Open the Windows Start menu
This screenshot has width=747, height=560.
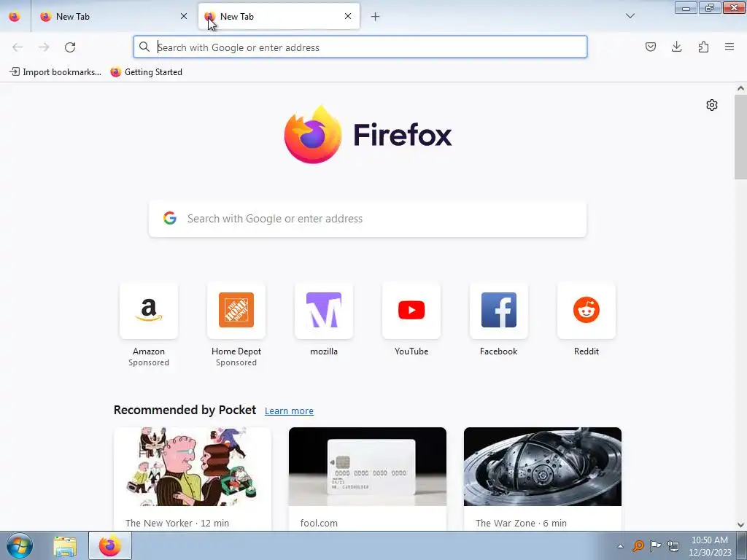20,545
